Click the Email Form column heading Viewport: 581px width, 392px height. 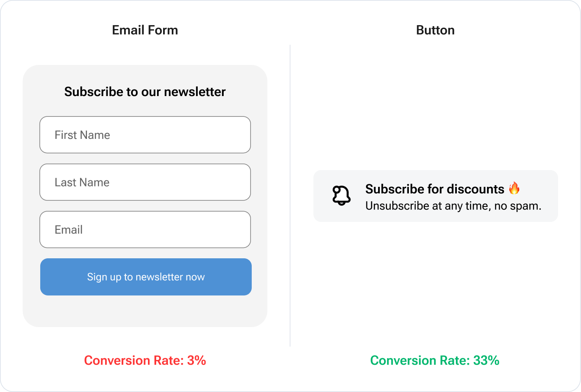tap(145, 30)
